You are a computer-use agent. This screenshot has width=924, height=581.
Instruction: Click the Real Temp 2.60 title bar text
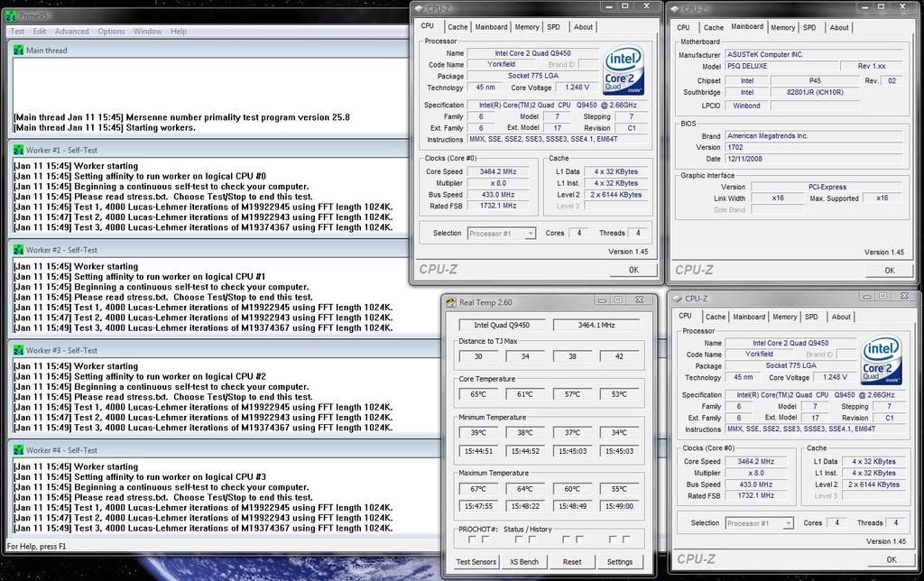pos(485,303)
